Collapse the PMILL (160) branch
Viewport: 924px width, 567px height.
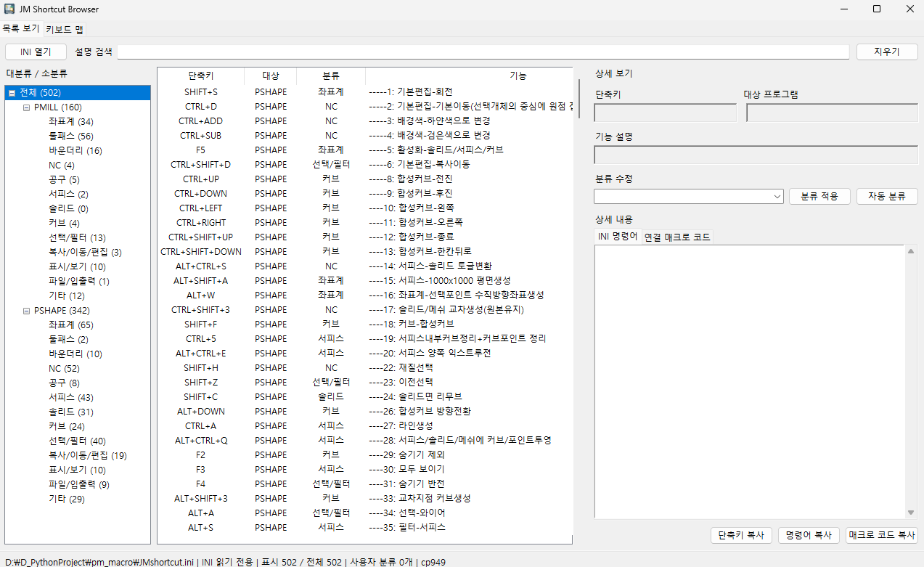[26, 107]
